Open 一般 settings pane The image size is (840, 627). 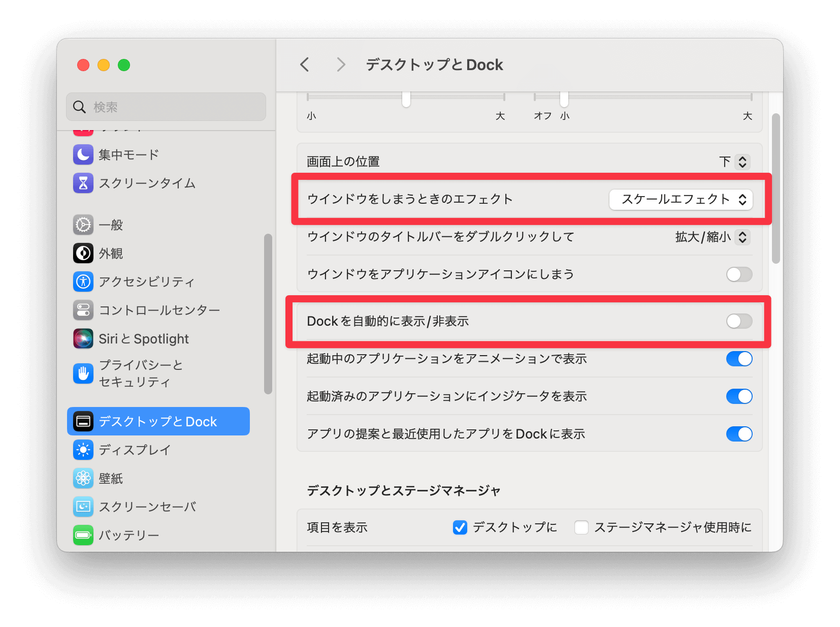(158, 225)
